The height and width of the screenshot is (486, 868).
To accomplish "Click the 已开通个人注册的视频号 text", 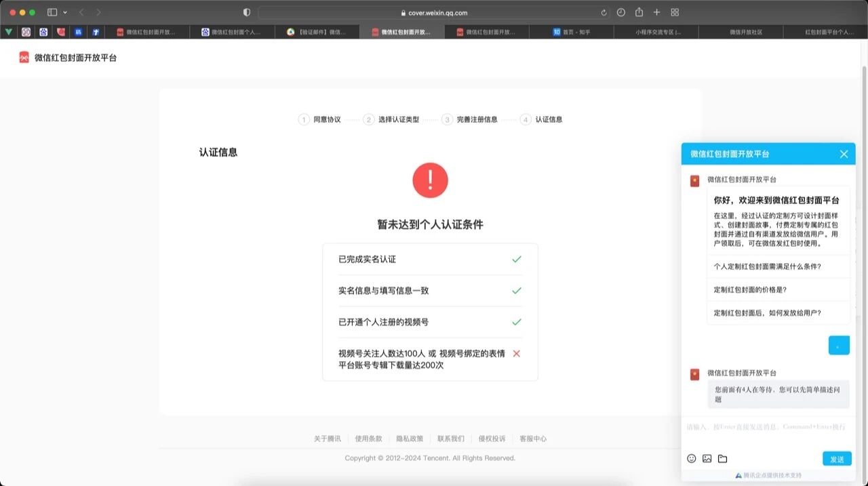I will (384, 322).
